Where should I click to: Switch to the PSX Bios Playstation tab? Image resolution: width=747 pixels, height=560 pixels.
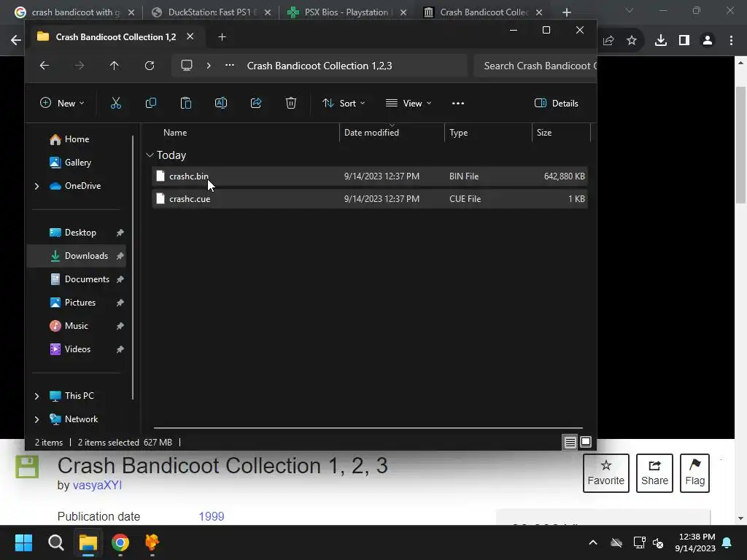tap(347, 12)
